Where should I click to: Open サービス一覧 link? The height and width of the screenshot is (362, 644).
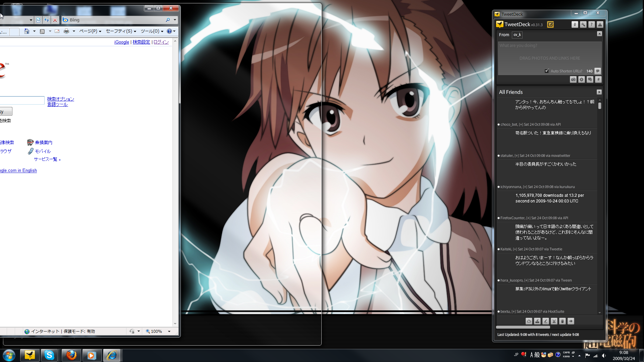click(x=47, y=159)
